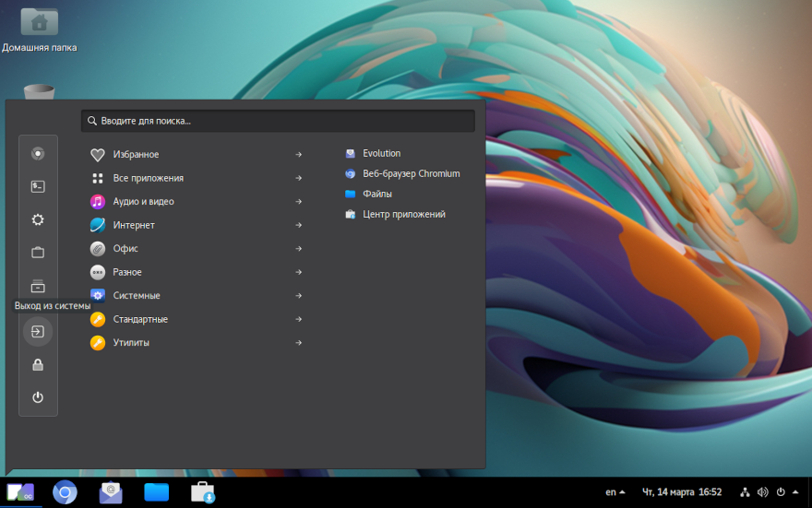Click the power off icon in sidebar
This screenshot has height=508, width=812.
38,397
